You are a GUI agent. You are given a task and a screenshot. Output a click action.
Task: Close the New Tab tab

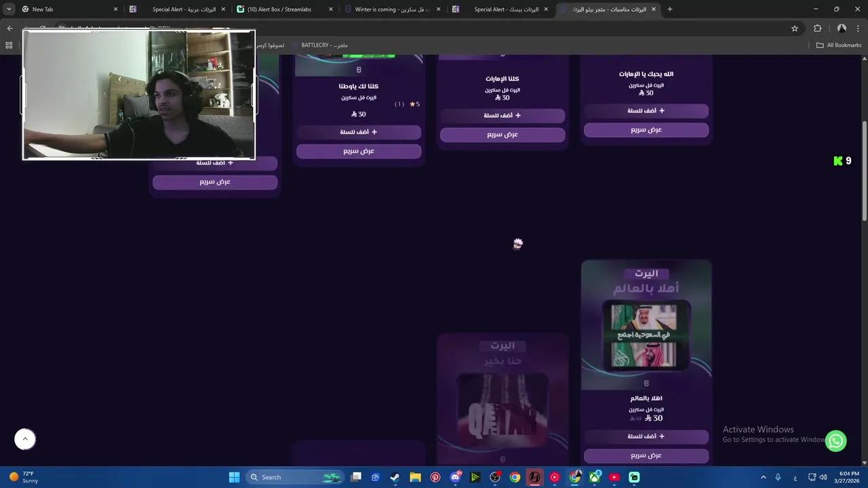tap(115, 9)
